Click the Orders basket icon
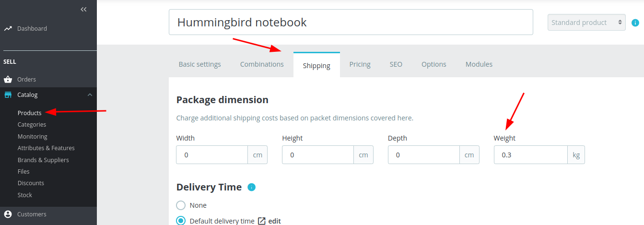Screen dimensions: 644x225 (8, 80)
